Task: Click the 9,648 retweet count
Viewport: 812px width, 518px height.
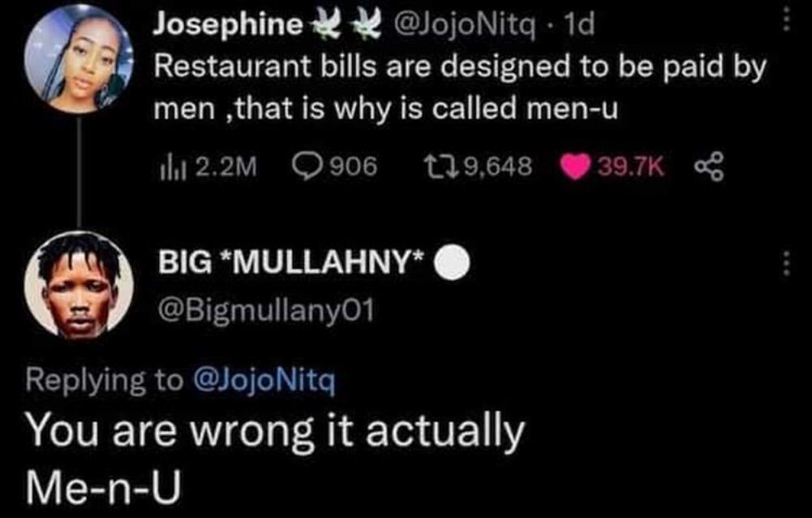Action: pos(497,167)
